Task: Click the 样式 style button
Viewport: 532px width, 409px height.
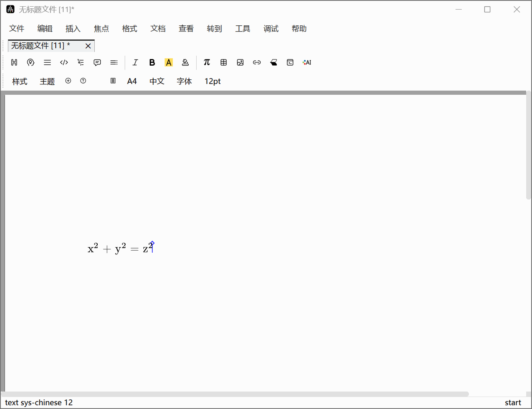Action: (x=20, y=81)
